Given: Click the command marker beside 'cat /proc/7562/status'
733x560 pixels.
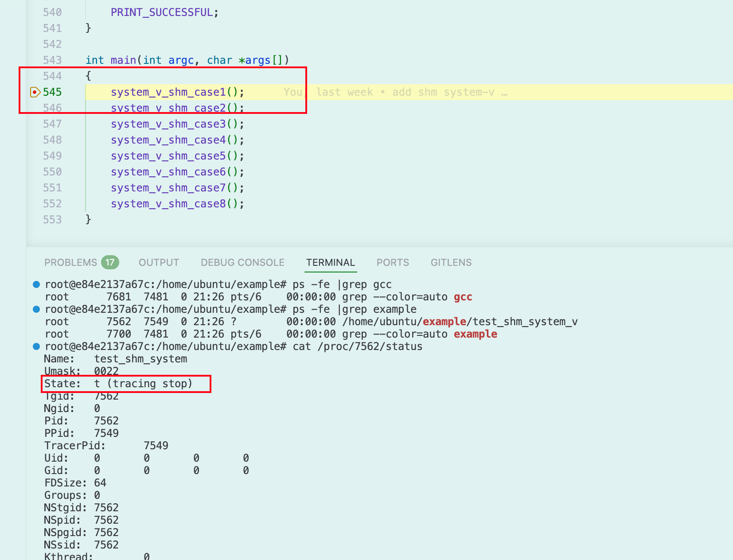Looking at the screenshot, I should 36,346.
